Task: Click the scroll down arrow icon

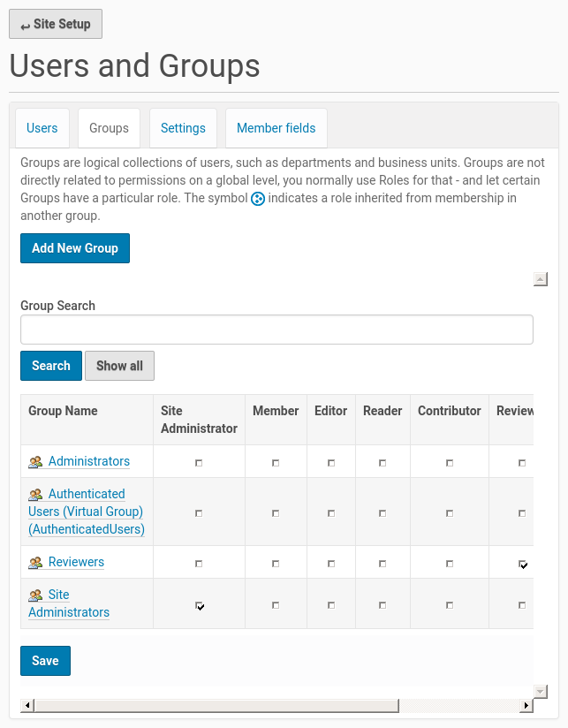Action: [x=541, y=691]
